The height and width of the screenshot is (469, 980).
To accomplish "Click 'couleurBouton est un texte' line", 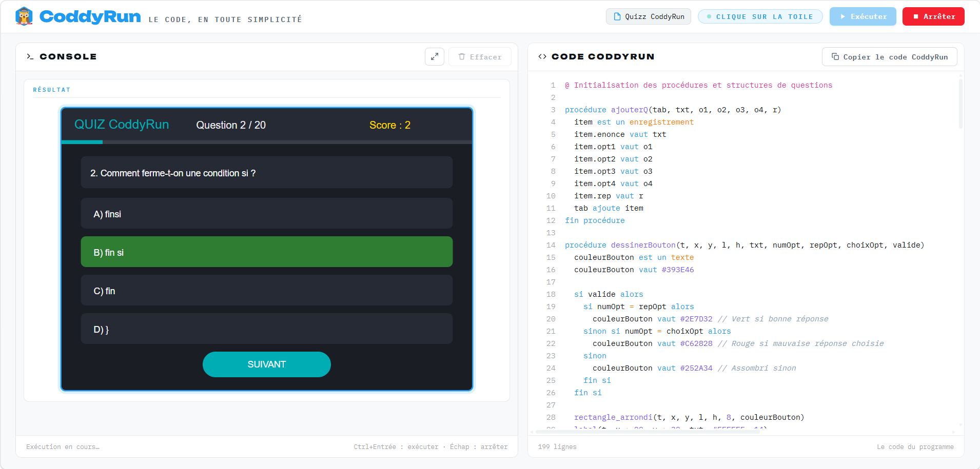I will point(634,257).
